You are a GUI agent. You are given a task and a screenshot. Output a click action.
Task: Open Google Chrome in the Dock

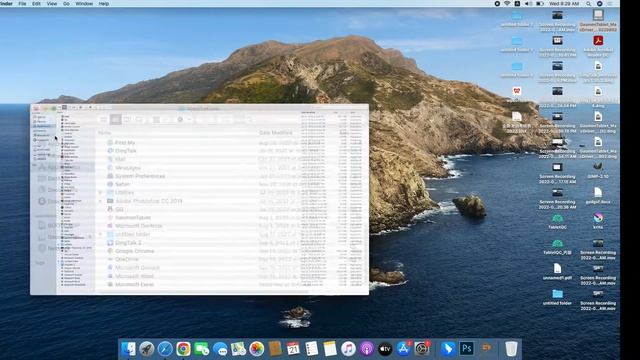tap(183, 349)
